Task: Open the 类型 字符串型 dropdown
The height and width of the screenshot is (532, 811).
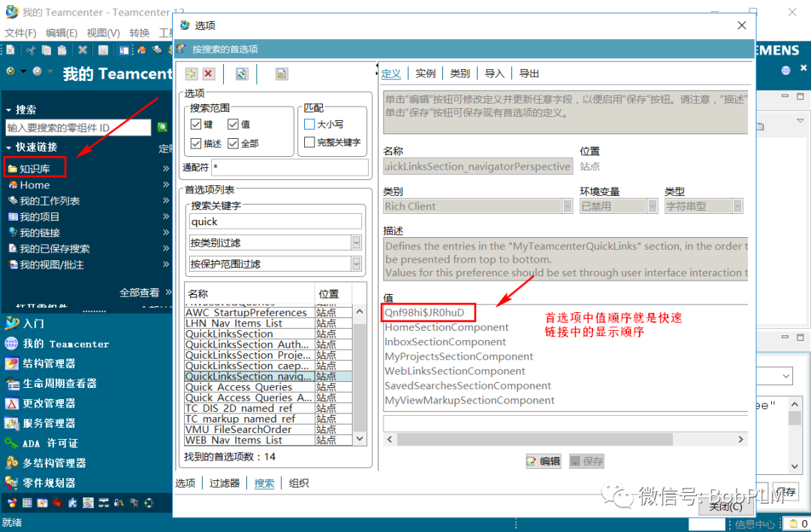Action: [x=737, y=206]
